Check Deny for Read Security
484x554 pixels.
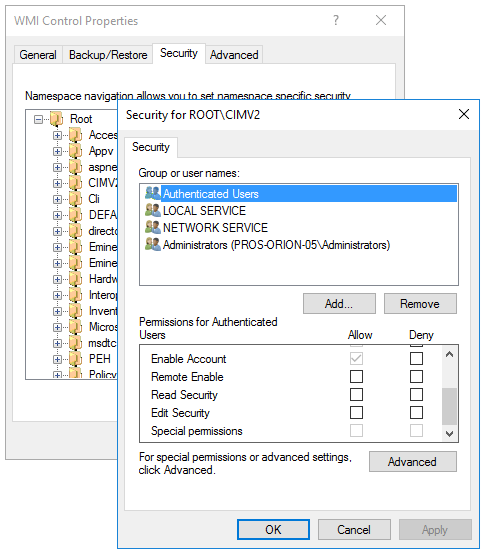point(416,394)
